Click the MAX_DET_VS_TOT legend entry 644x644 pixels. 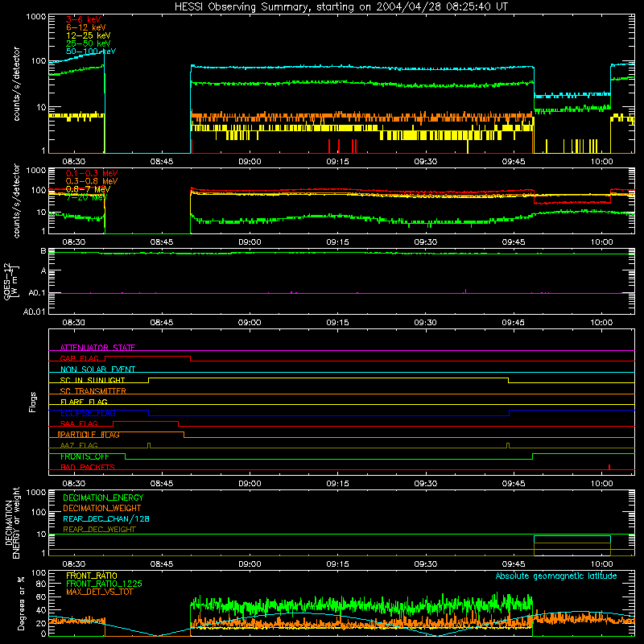[x=99, y=592]
